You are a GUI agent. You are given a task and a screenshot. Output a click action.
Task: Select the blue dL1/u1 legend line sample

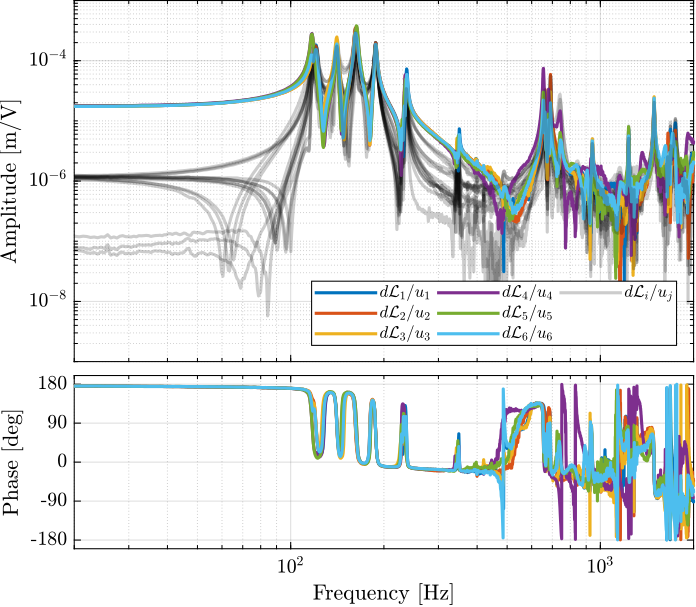click(x=346, y=293)
